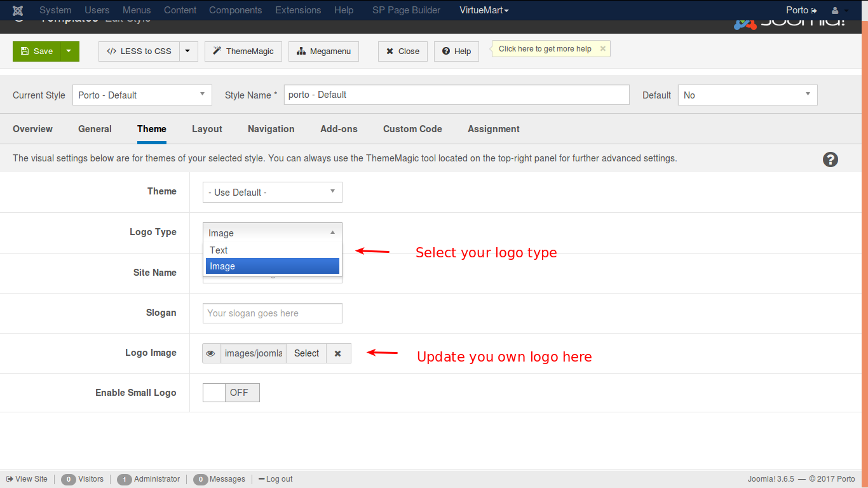Click the Style Name input field

pyautogui.click(x=456, y=95)
